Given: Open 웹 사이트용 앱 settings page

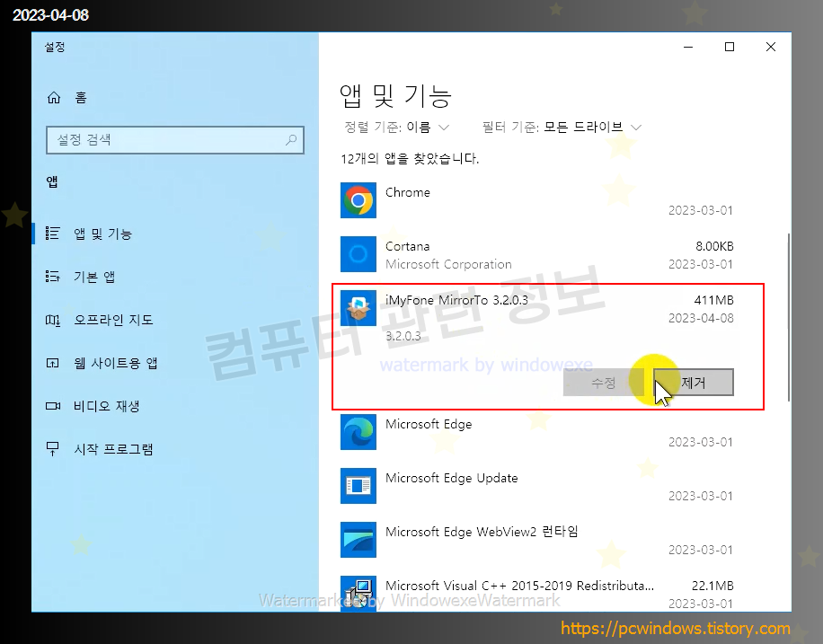Looking at the screenshot, I should [x=116, y=363].
